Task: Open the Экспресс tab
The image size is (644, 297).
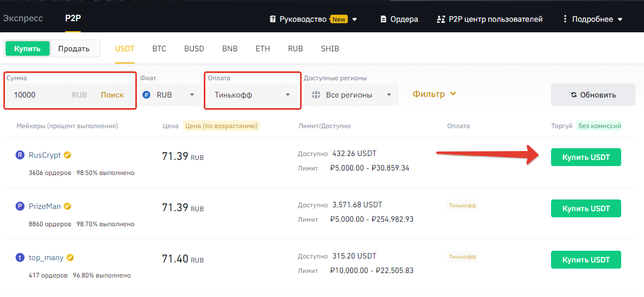Action: [23, 18]
